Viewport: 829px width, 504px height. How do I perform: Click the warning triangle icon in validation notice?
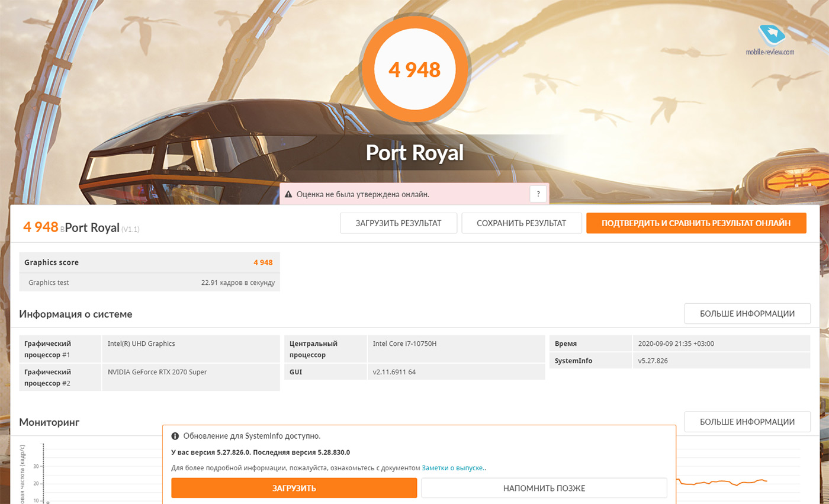288,194
